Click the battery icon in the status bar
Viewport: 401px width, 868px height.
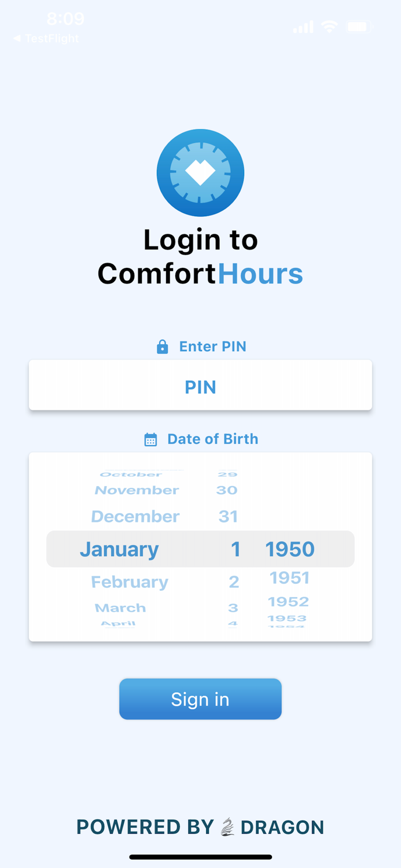point(359,26)
